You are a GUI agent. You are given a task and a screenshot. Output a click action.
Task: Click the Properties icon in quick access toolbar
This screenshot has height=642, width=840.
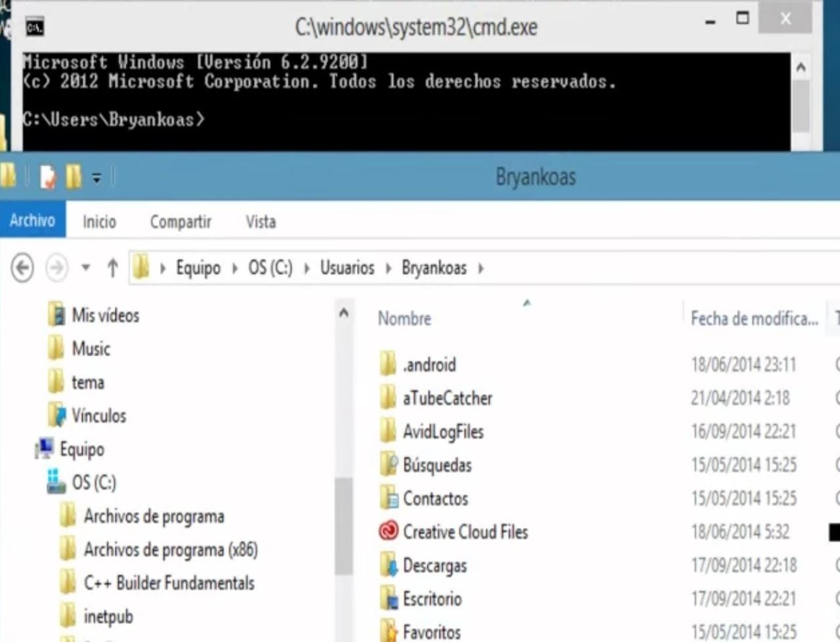(48, 176)
